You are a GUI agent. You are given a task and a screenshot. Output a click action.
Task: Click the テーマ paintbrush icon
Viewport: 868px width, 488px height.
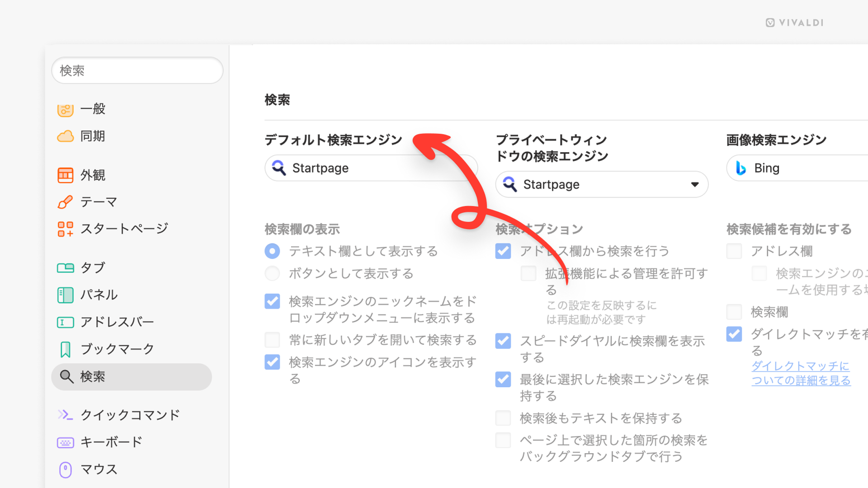(66, 202)
